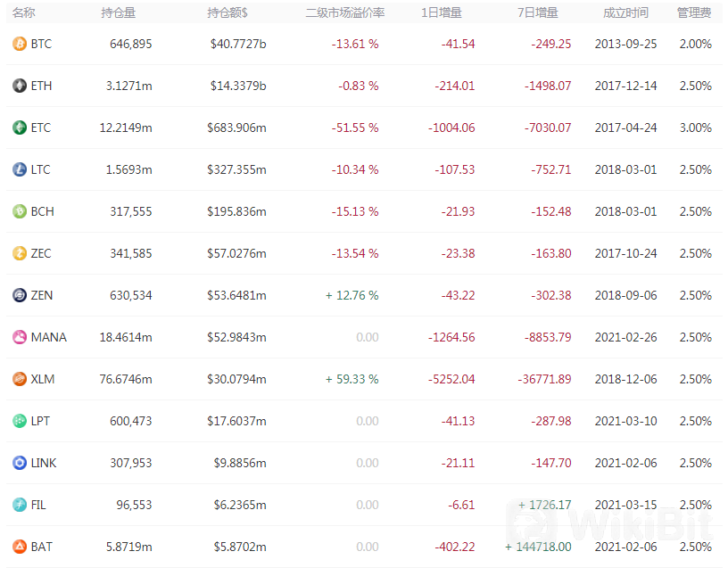Viewport: 728px width, 568px height.
Task: Sort by 持仓量 column header
Action: (x=119, y=13)
